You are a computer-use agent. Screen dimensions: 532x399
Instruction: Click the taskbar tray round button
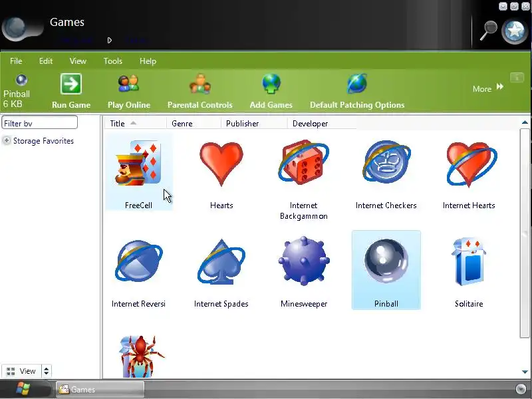click(521, 389)
